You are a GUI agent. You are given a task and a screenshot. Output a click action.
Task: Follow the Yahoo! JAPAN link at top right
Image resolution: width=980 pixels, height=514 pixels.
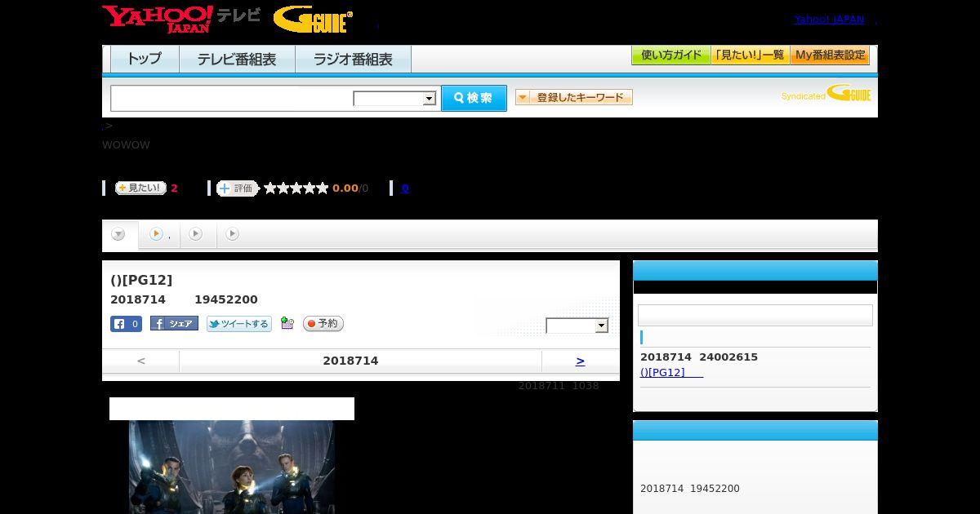click(x=829, y=19)
